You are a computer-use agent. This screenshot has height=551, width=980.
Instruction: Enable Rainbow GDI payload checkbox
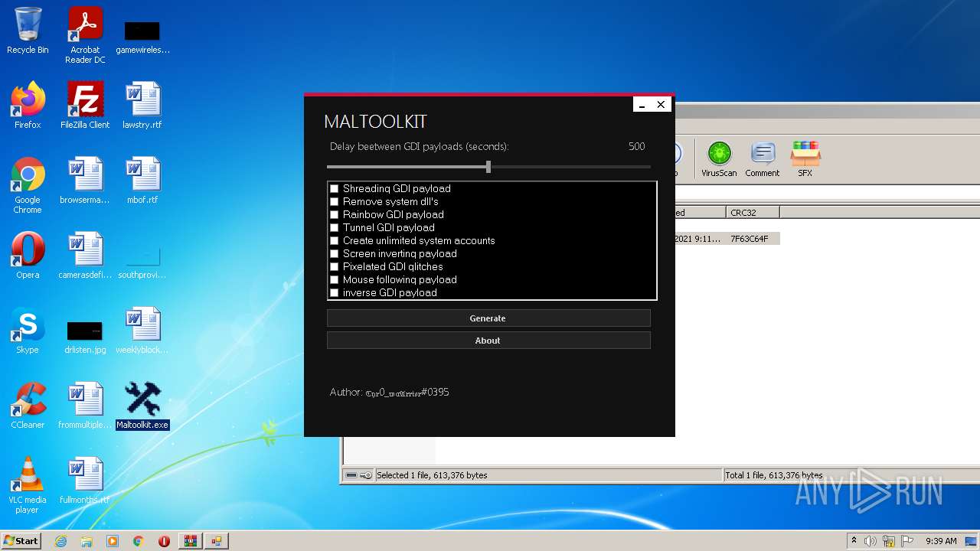334,214
